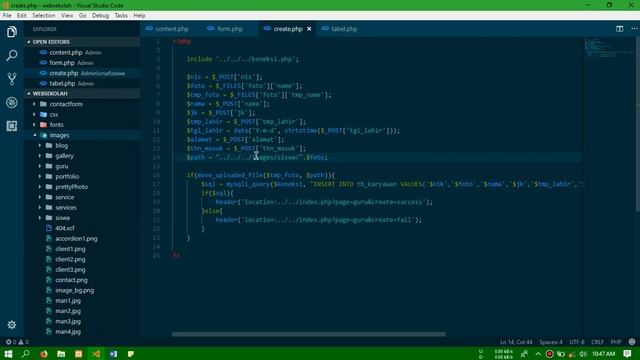Open the Go menu

click(82, 16)
